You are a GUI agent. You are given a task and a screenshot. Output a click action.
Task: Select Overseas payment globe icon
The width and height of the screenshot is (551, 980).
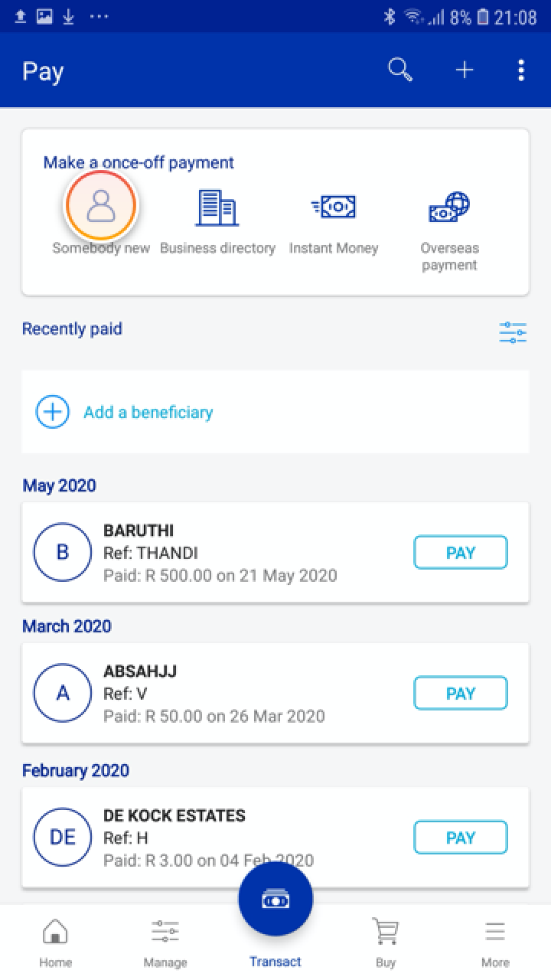coord(449,207)
